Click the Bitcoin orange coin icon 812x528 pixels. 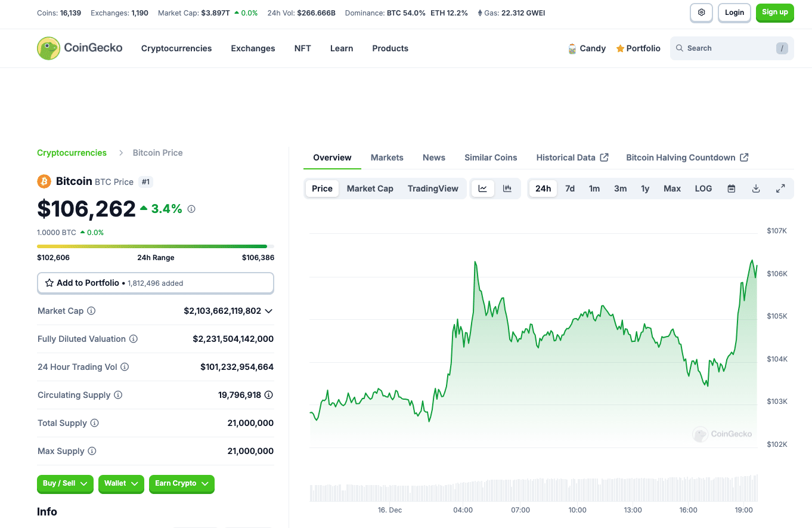point(44,181)
